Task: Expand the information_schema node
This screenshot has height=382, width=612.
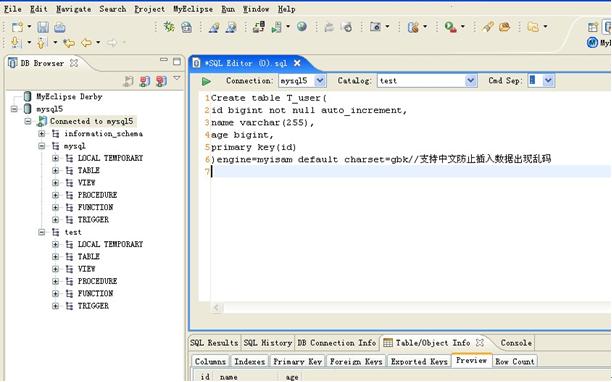Action: [x=42, y=134]
